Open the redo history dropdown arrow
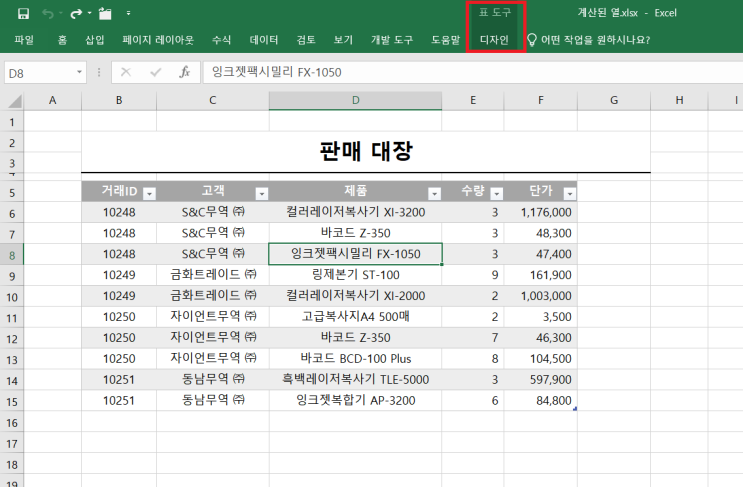The image size is (743, 487). tap(89, 13)
